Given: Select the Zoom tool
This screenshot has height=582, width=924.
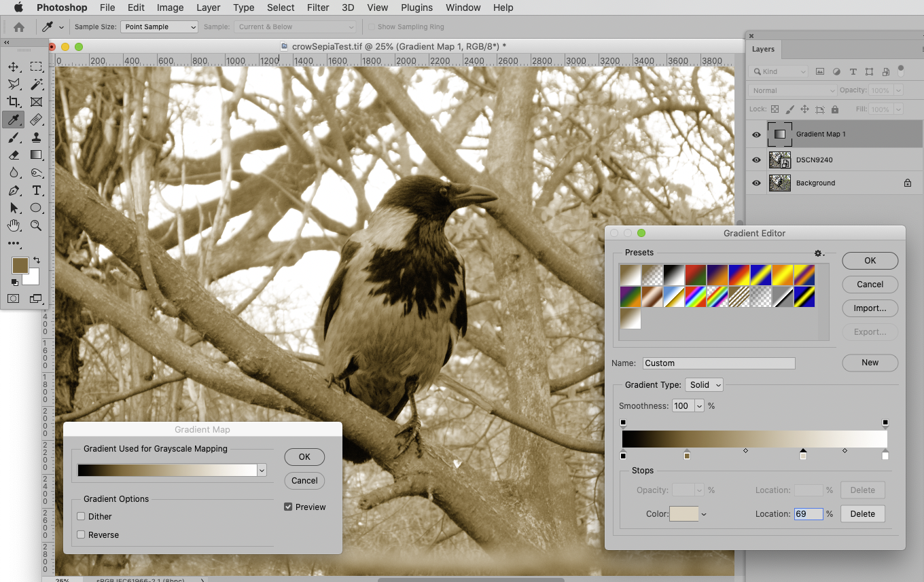Looking at the screenshot, I should tap(36, 225).
